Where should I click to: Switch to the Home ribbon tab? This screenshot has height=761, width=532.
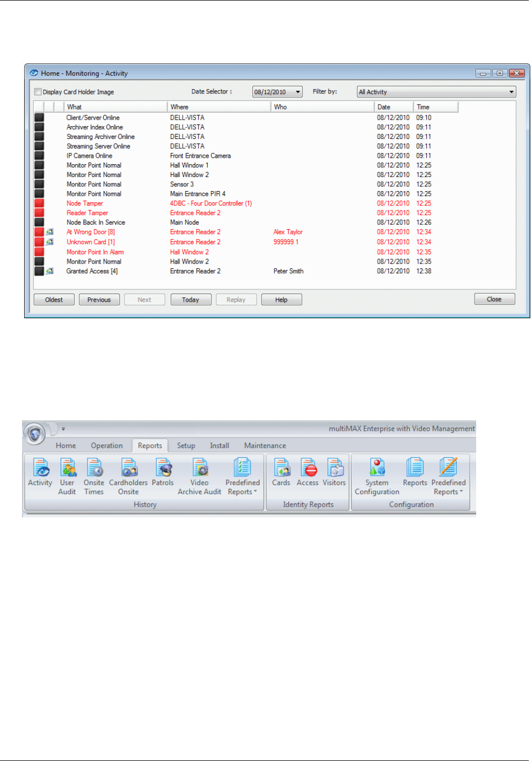click(x=66, y=445)
